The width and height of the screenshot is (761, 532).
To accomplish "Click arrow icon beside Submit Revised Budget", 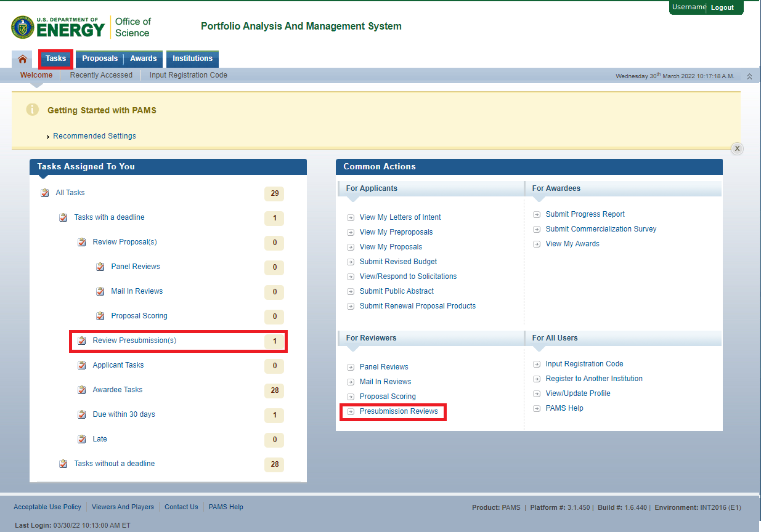I will point(351,262).
